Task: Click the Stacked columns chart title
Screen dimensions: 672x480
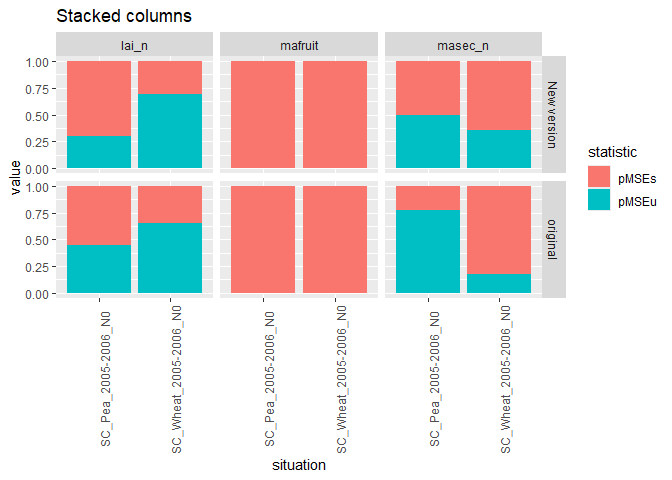Action: [x=124, y=17]
